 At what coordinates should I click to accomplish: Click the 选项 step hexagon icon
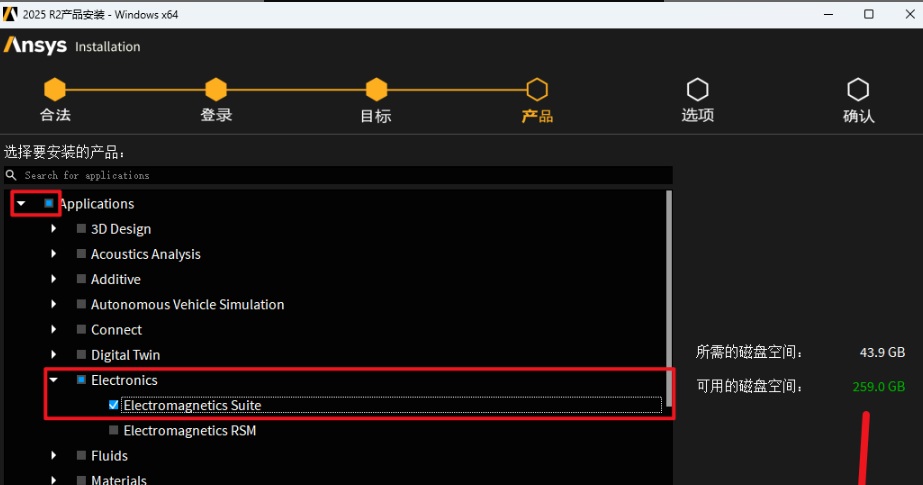pyautogui.click(x=697, y=89)
